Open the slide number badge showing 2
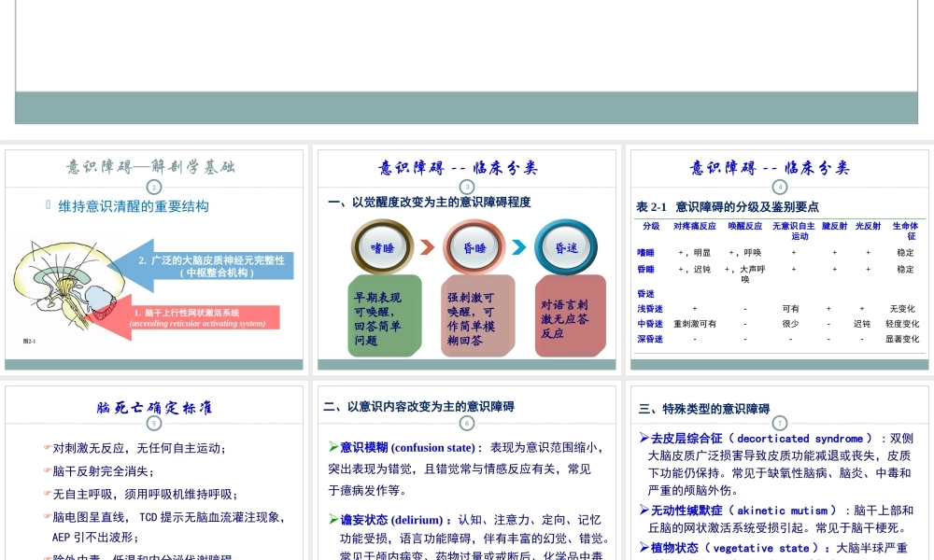Viewport: 934px width, 560px height. pyautogui.click(x=153, y=187)
